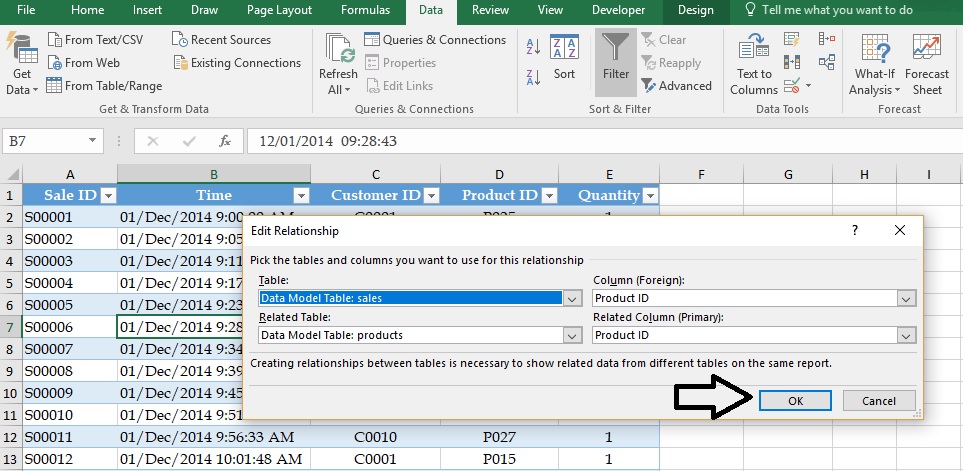Select all cells corner button
Viewport: 963px width, 471px height.
coord(12,174)
